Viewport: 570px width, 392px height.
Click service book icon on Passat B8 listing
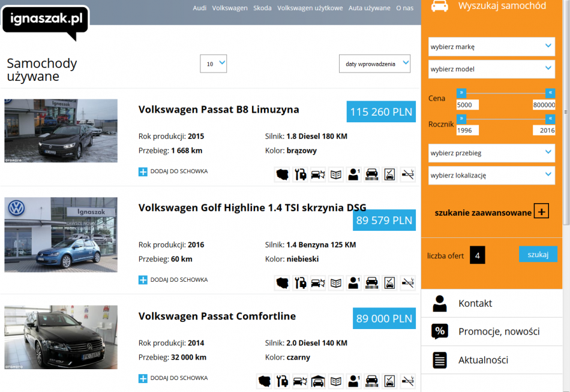(x=336, y=175)
